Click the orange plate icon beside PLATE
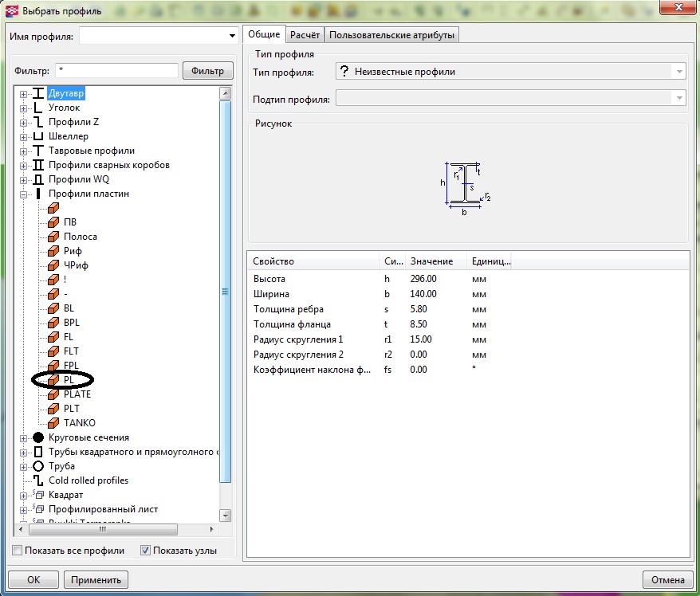The image size is (700, 596). [x=53, y=394]
